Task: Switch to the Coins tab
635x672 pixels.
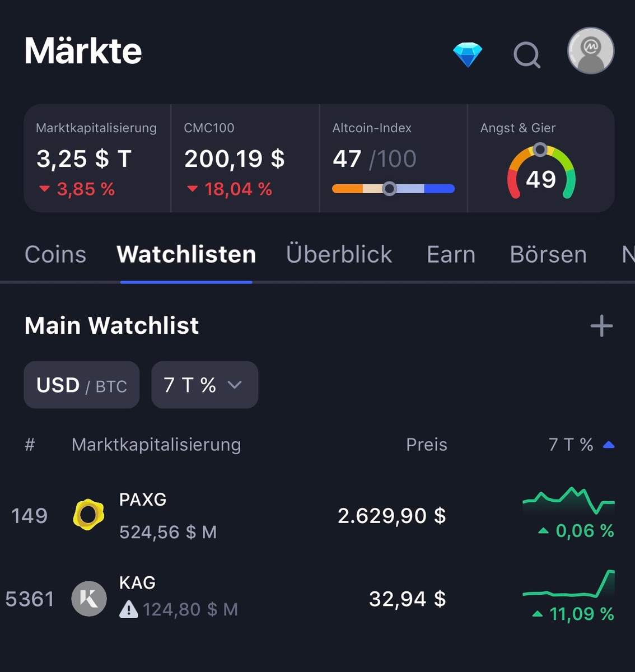Action: pyautogui.click(x=55, y=255)
